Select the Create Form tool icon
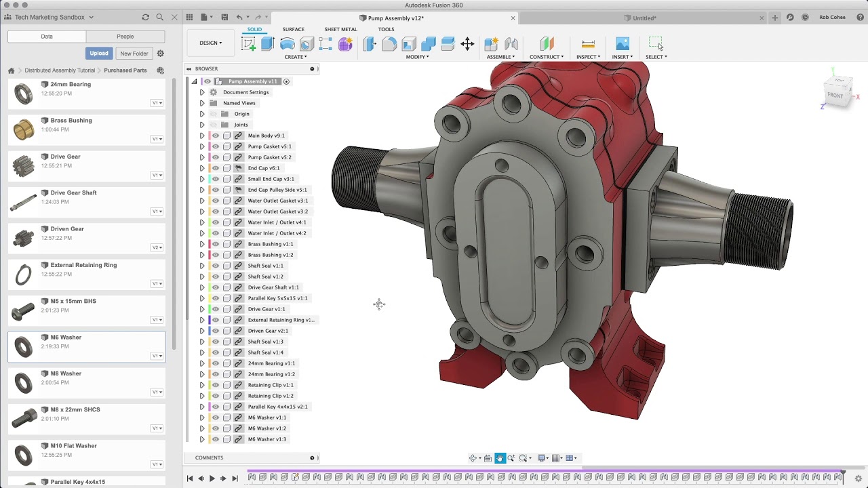This screenshot has width=868, height=488. [x=345, y=44]
